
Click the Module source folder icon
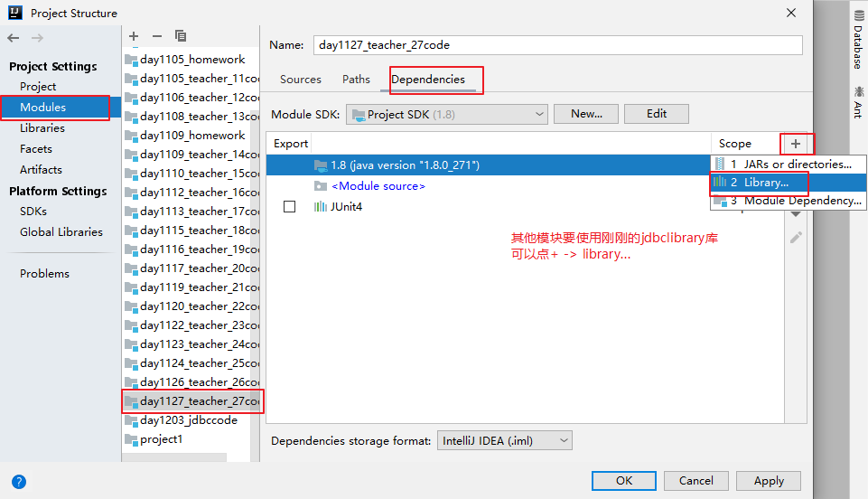click(x=321, y=186)
